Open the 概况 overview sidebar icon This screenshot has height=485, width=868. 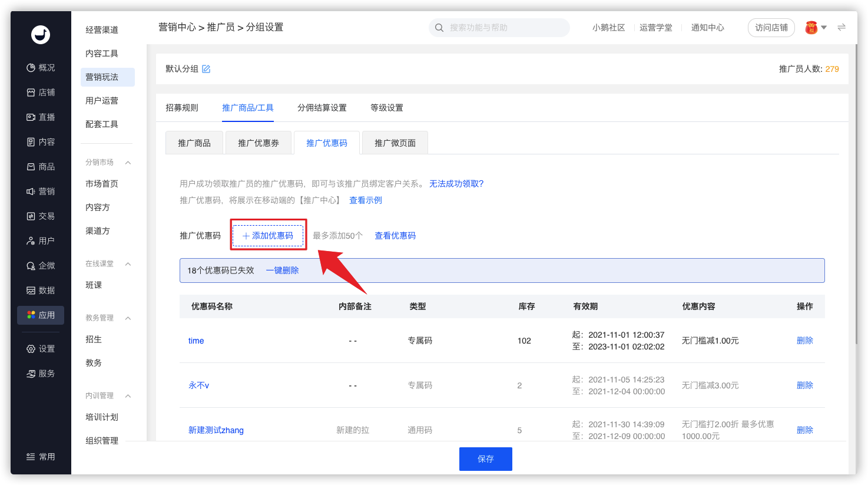(31, 68)
